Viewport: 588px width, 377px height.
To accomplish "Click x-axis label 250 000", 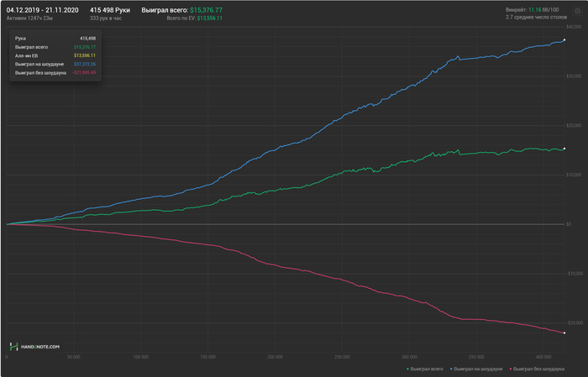I will (x=343, y=357).
